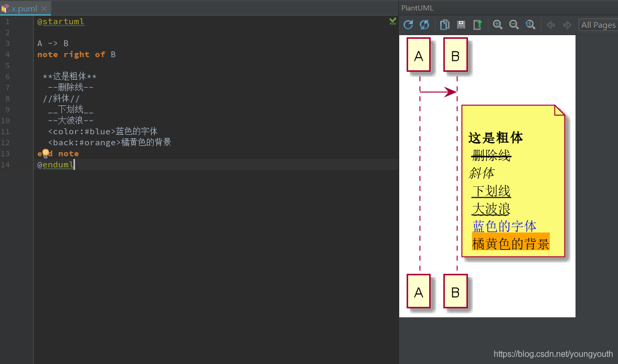Screen dimensions: 618x364
Task: Zoom in on the PlantUML diagram
Action: pos(497,25)
